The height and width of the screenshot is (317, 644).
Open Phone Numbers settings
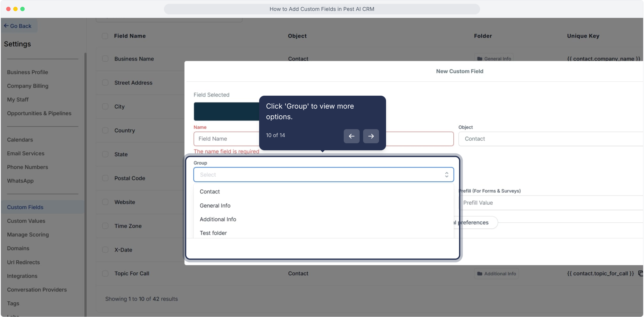28,167
